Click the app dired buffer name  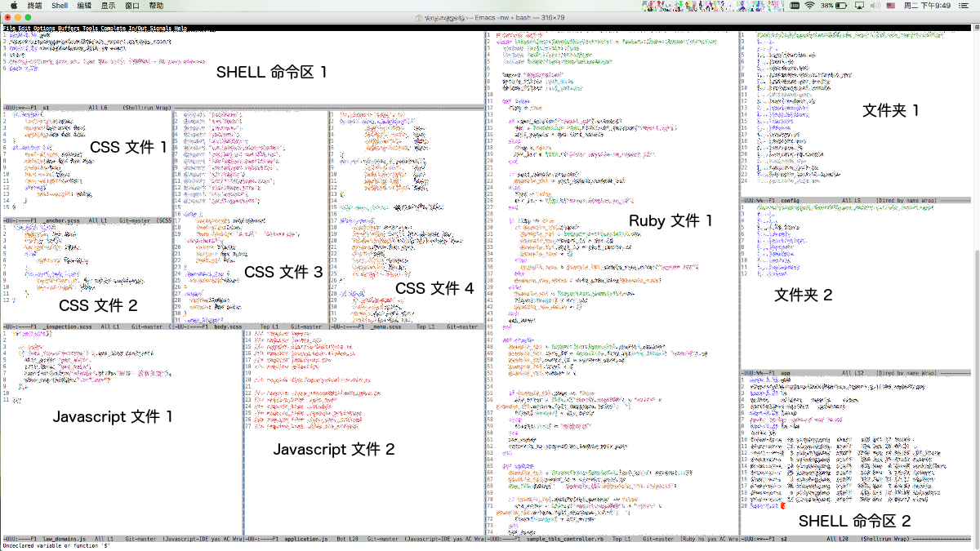point(786,371)
